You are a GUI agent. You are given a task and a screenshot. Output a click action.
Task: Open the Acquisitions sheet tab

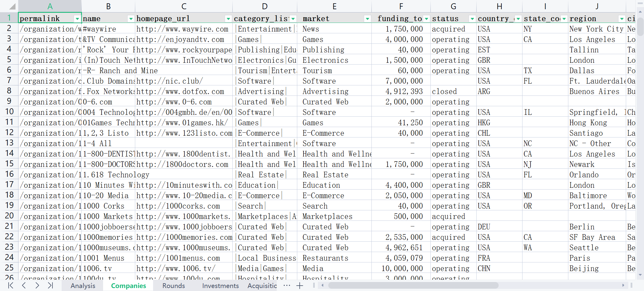(x=262, y=286)
